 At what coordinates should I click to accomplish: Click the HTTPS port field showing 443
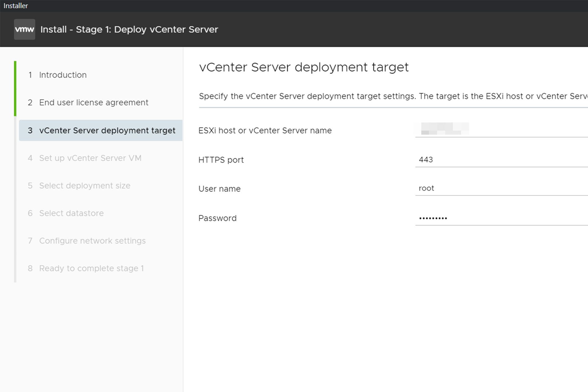pos(502,160)
